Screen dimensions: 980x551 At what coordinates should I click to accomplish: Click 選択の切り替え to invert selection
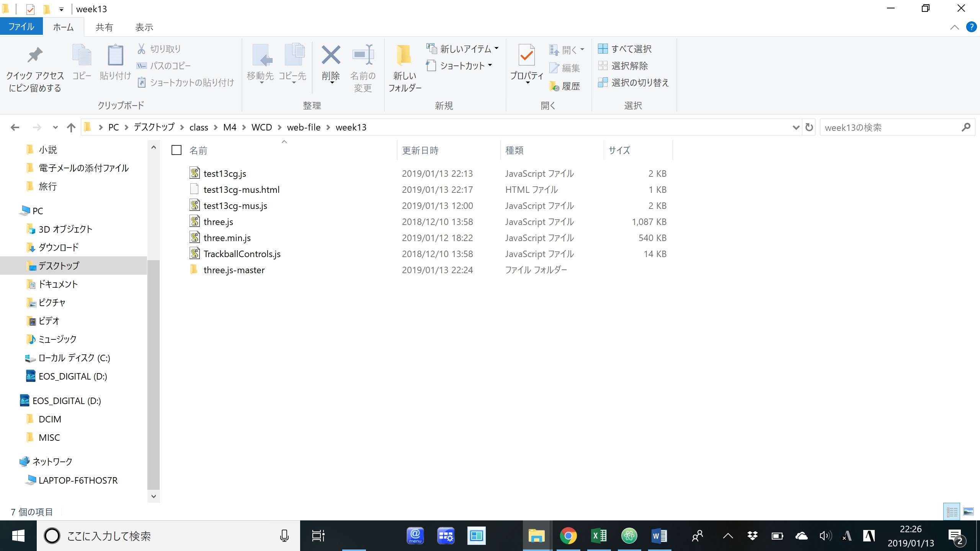point(634,82)
